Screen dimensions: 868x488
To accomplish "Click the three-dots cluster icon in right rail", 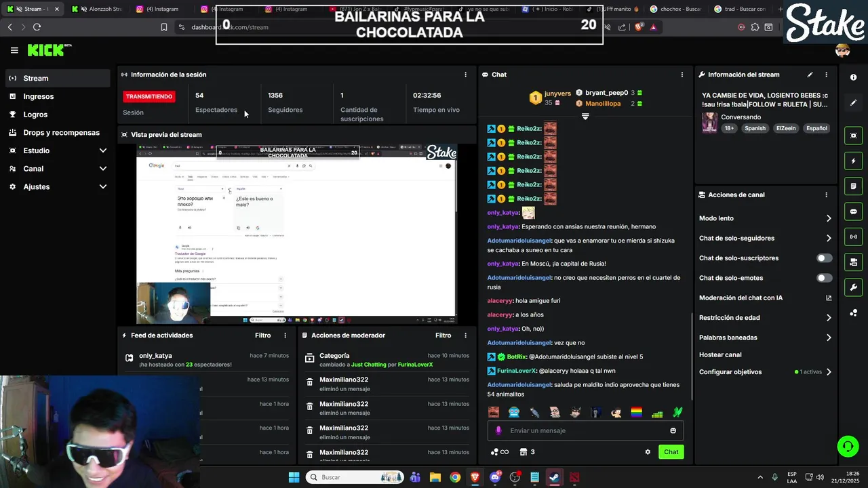I will click(853, 312).
